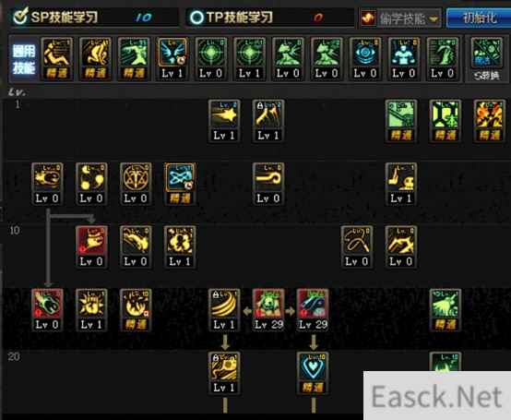Select the green broom skill marked 精通
The width and height of the screenshot is (511, 420).
(446, 310)
